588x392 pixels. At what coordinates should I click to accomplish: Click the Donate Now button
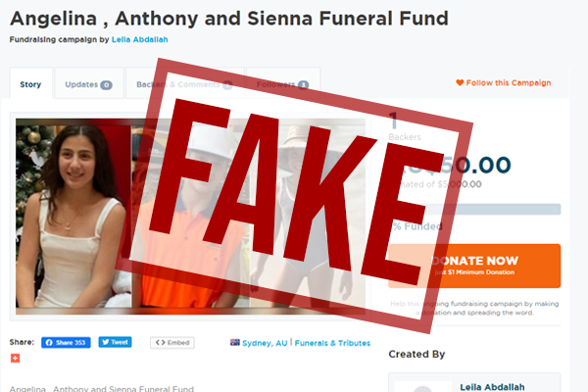[474, 266]
